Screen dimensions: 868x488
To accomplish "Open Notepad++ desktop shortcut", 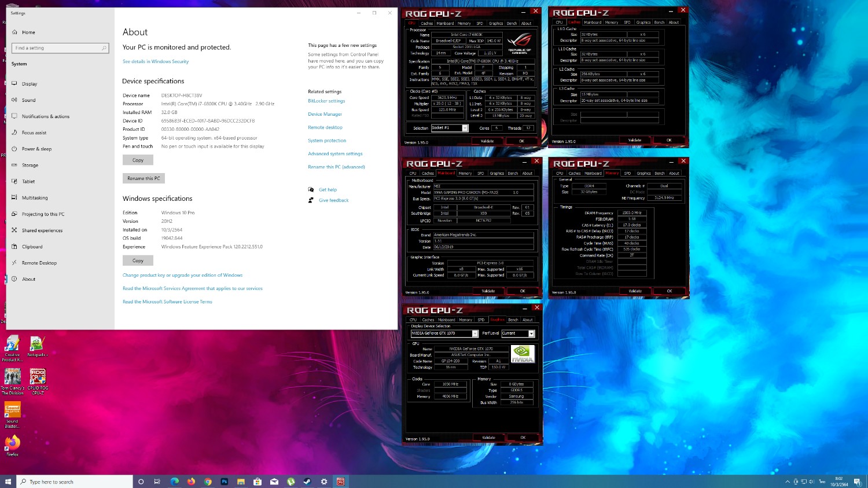I will click(x=37, y=346).
